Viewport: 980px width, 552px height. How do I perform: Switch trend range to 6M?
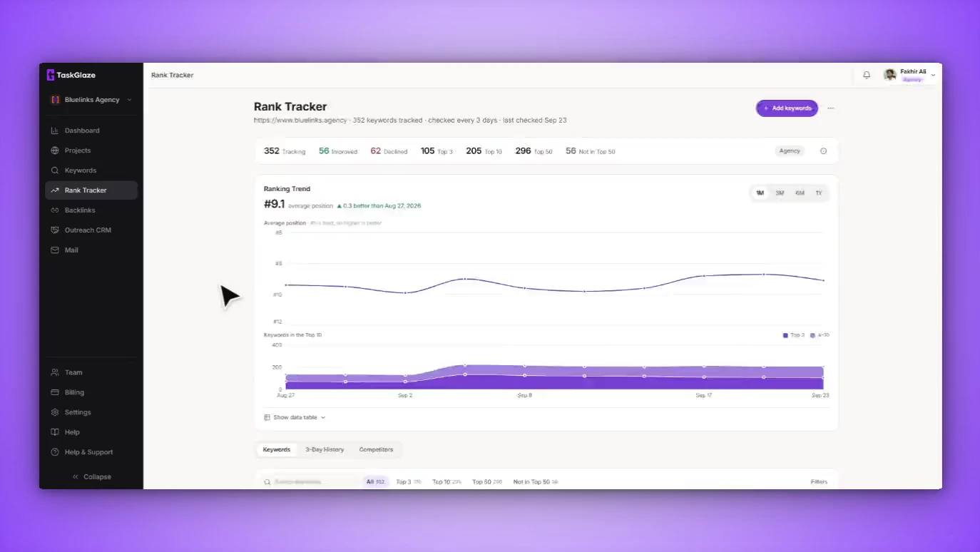click(800, 193)
